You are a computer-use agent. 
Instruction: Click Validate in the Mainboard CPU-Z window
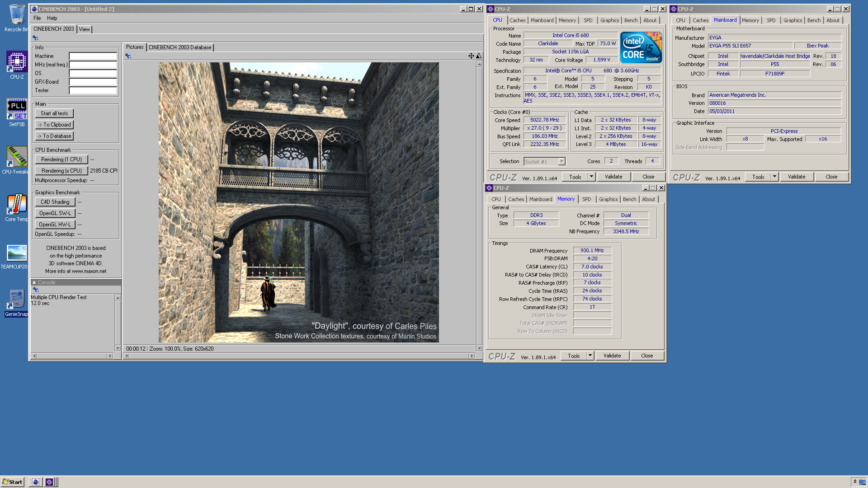coord(797,177)
